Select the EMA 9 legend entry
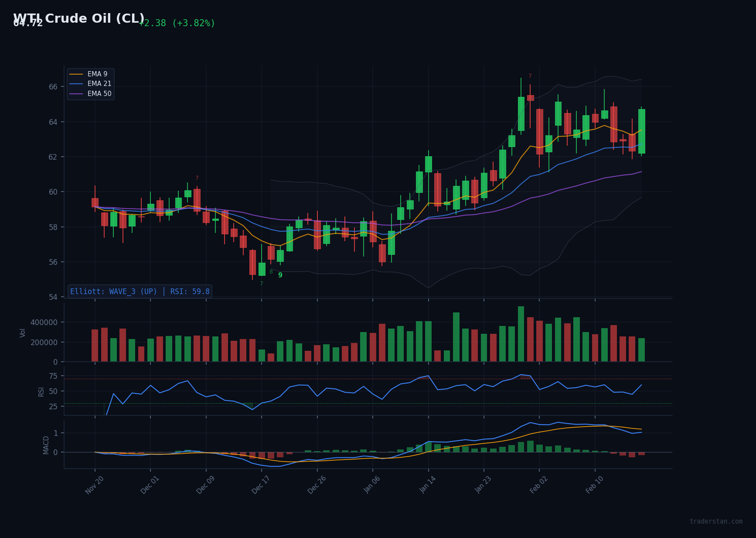The width and height of the screenshot is (756, 538). 97,74
